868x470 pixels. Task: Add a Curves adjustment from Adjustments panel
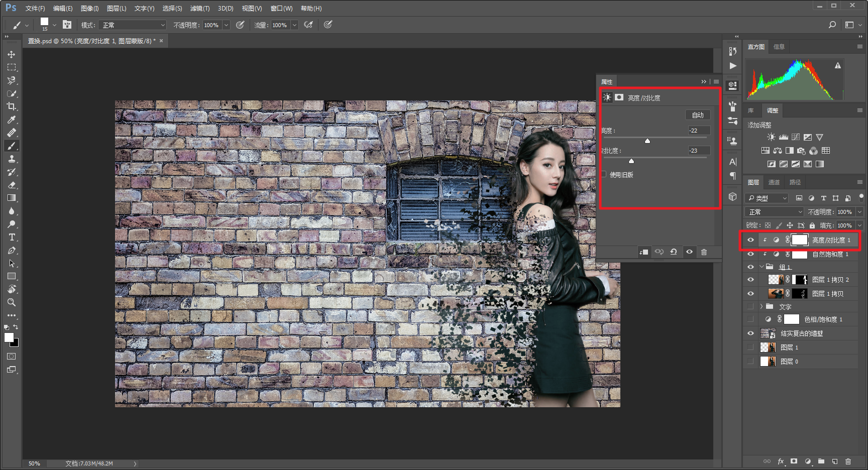[x=796, y=137]
